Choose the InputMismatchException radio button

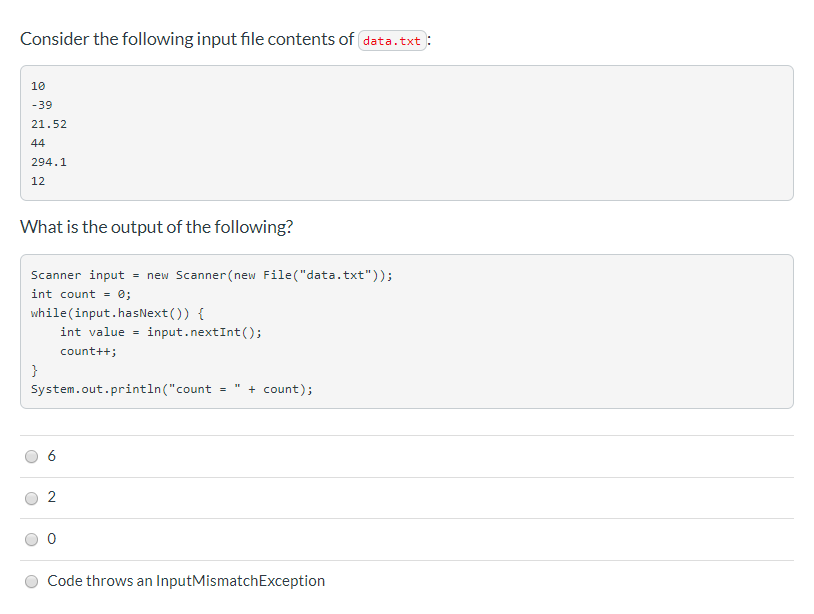tap(32, 581)
